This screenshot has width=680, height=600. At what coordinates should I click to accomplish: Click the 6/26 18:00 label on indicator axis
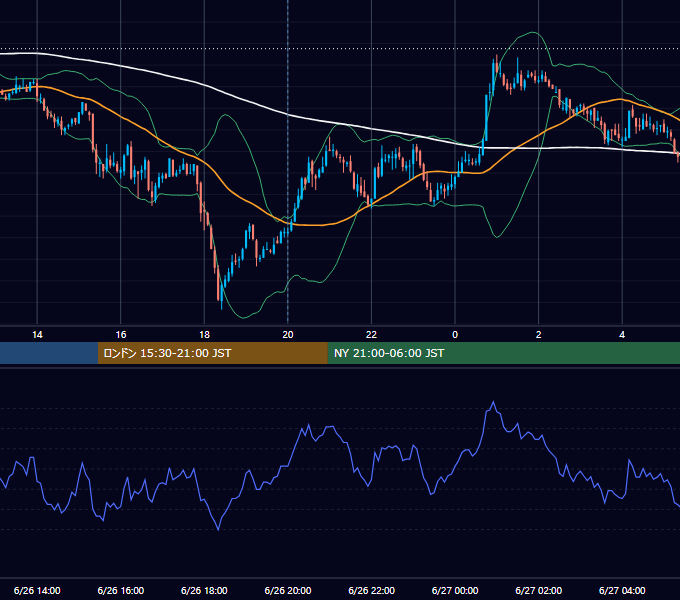pyautogui.click(x=204, y=590)
